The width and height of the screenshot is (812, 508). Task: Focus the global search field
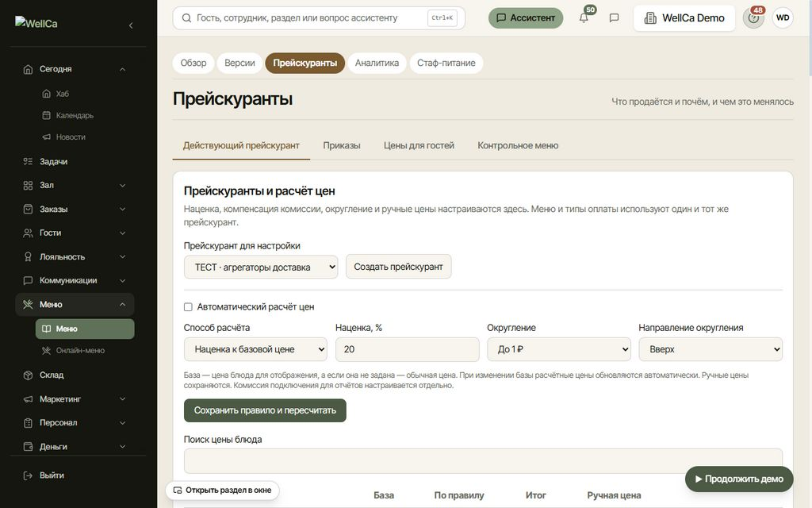[319, 18]
